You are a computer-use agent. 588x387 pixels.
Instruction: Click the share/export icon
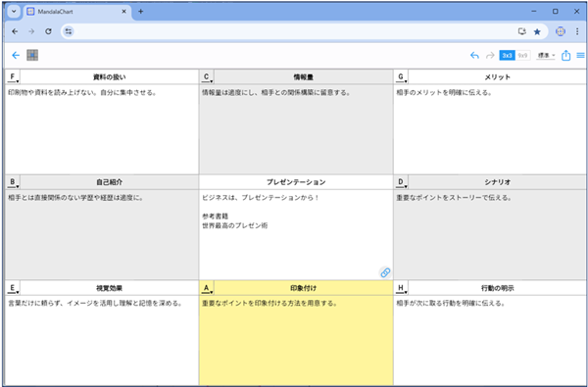coord(565,56)
